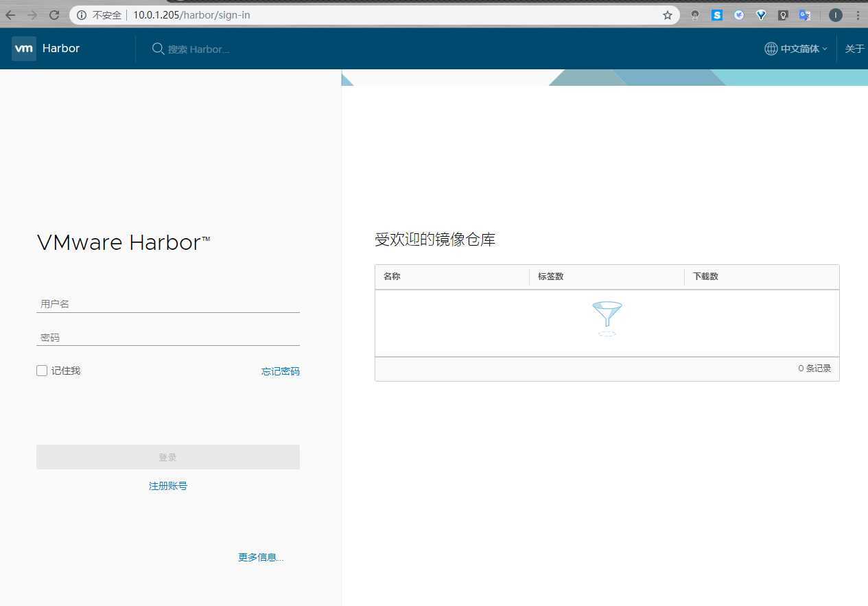Image resolution: width=868 pixels, height=606 pixels.
Task: Click the browser forward arrow
Action: pyautogui.click(x=32, y=15)
